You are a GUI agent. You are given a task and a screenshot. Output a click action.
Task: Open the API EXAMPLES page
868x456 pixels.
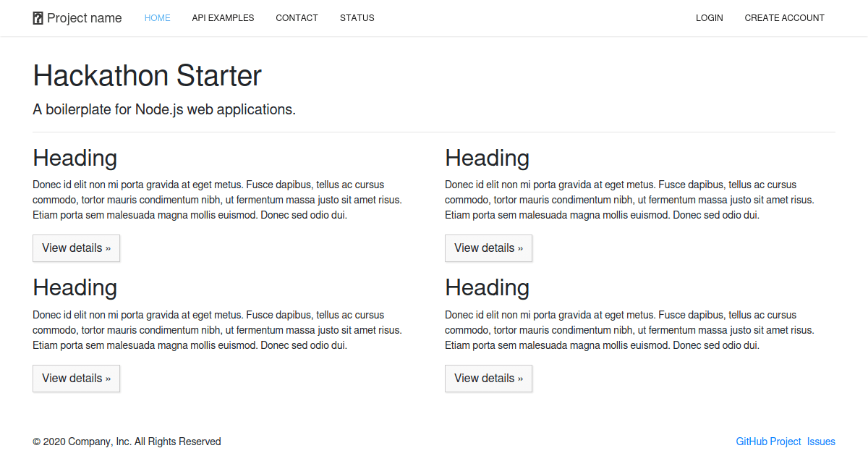tap(223, 18)
